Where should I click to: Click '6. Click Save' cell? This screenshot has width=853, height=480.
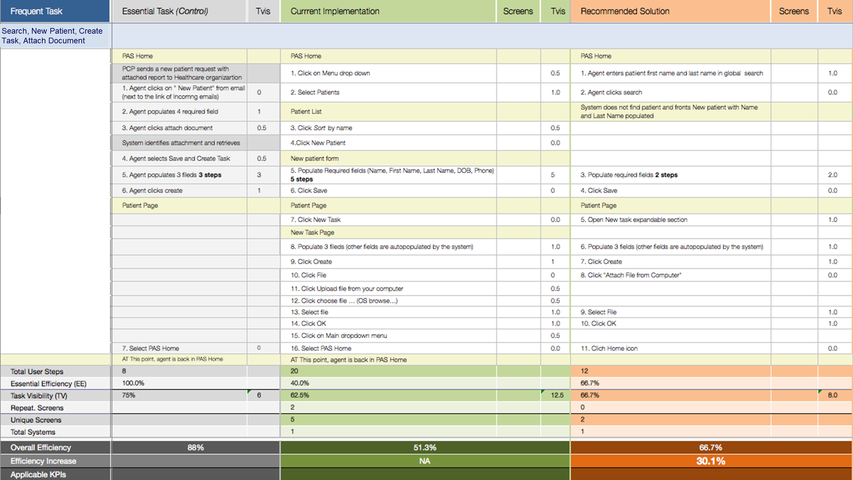pos(388,190)
